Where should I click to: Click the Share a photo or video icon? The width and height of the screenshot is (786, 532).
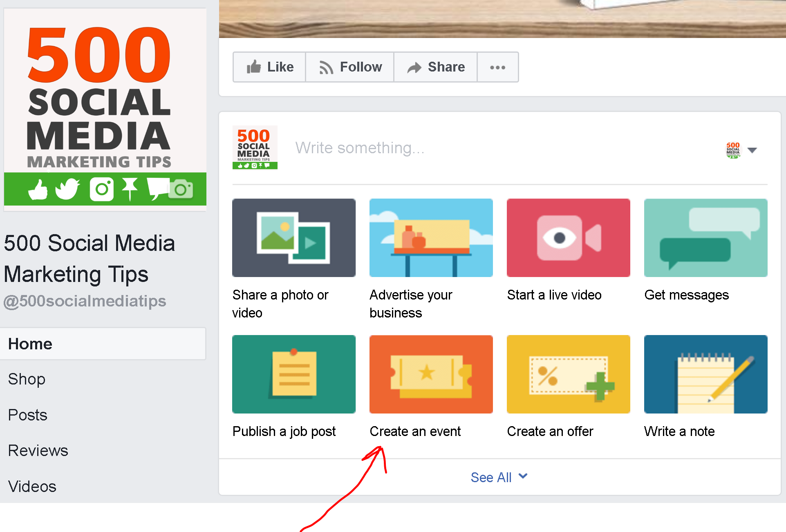point(293,238)
